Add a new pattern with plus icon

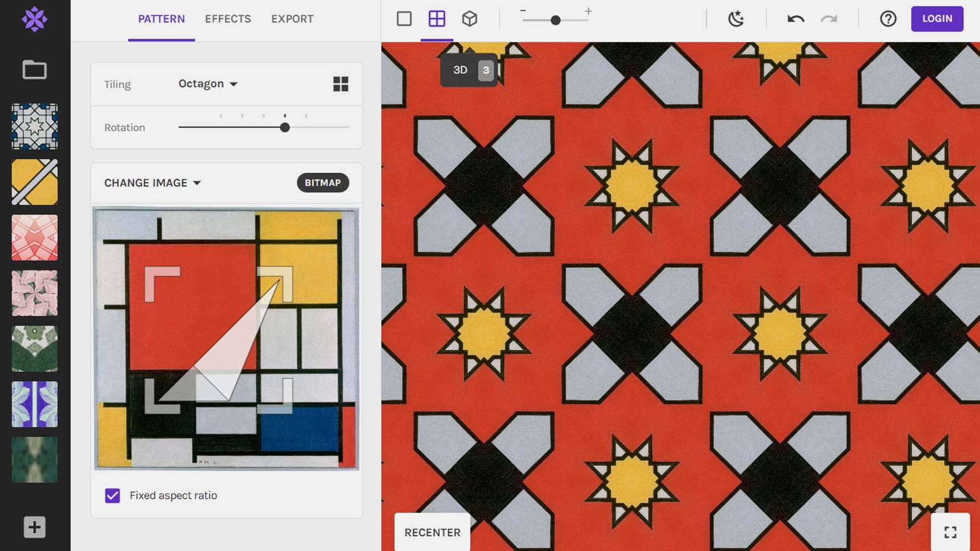[34, 527]
